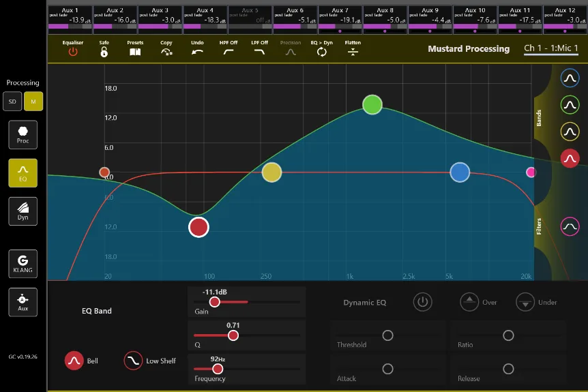Toggle the HPF Off filter
Viewport: 588px width, 392px height.
(229, 52)
